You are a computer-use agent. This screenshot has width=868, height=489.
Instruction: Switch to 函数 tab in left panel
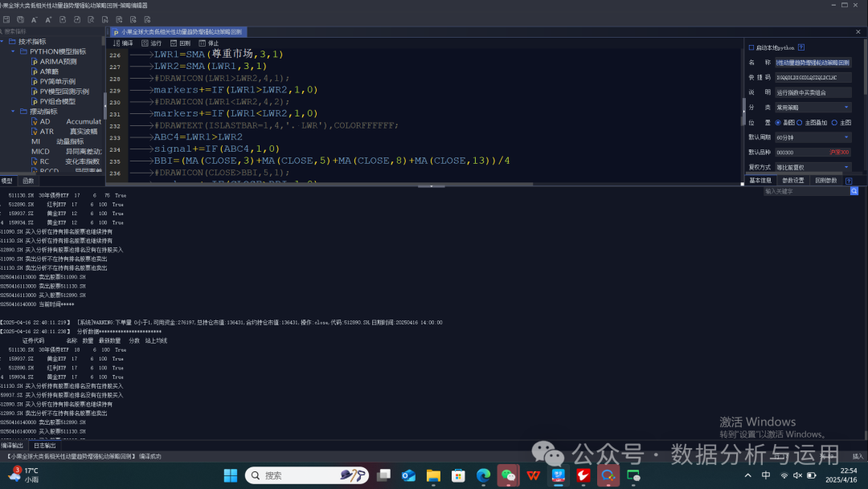pyautogui.click(x=27, y=181)
